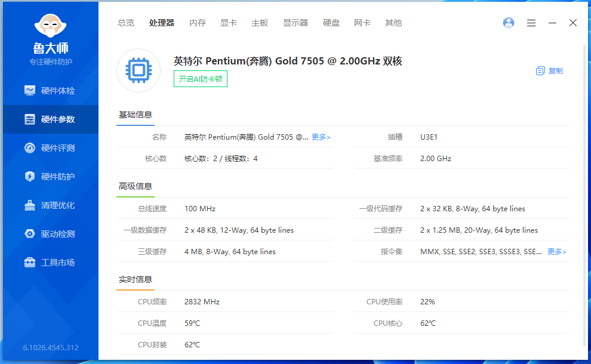
Task: Click the 基准频率 value 2.00 GHz
Action: (x=436, y=159)
